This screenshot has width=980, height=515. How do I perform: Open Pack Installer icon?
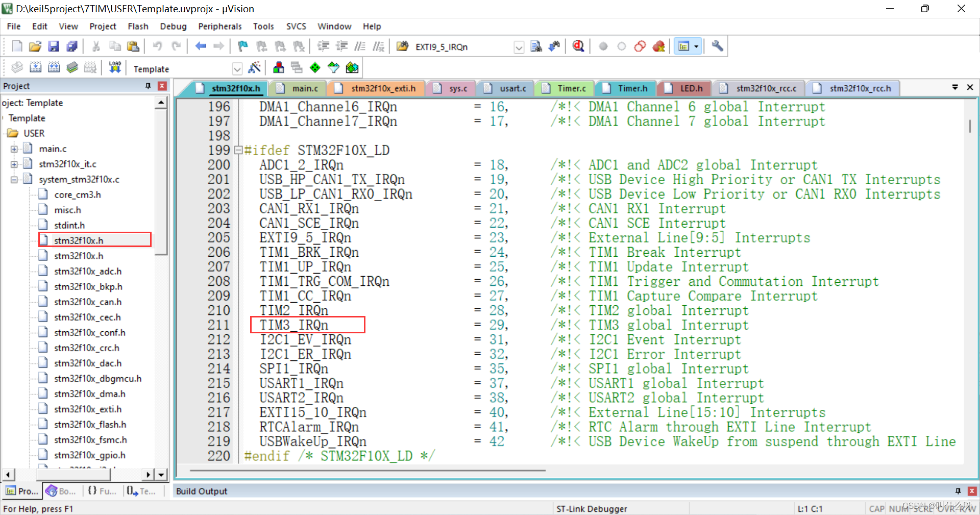(352, 67)
